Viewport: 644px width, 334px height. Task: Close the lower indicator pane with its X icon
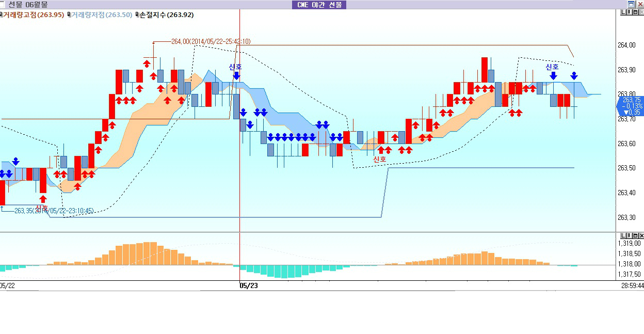pyautogui.click(x=640, y=235)
